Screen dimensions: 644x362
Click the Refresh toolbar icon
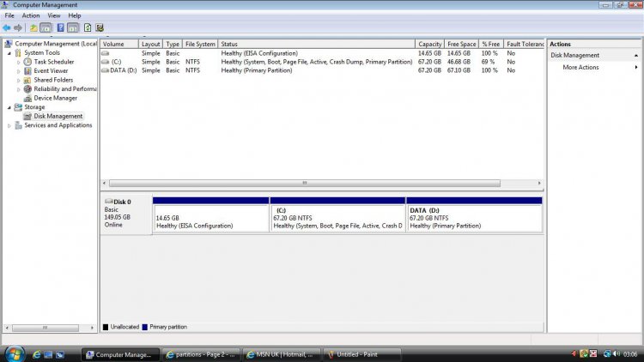pos(88,27)
